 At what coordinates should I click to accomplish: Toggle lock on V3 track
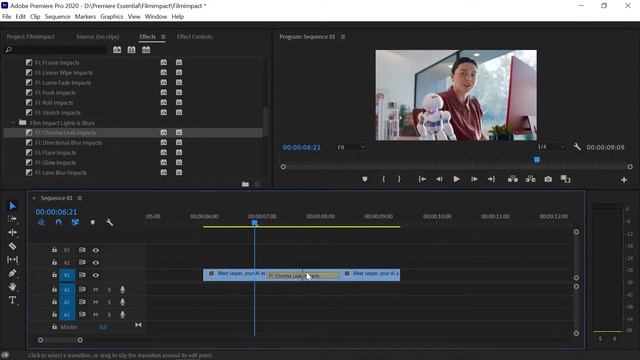tap(54, 250)
